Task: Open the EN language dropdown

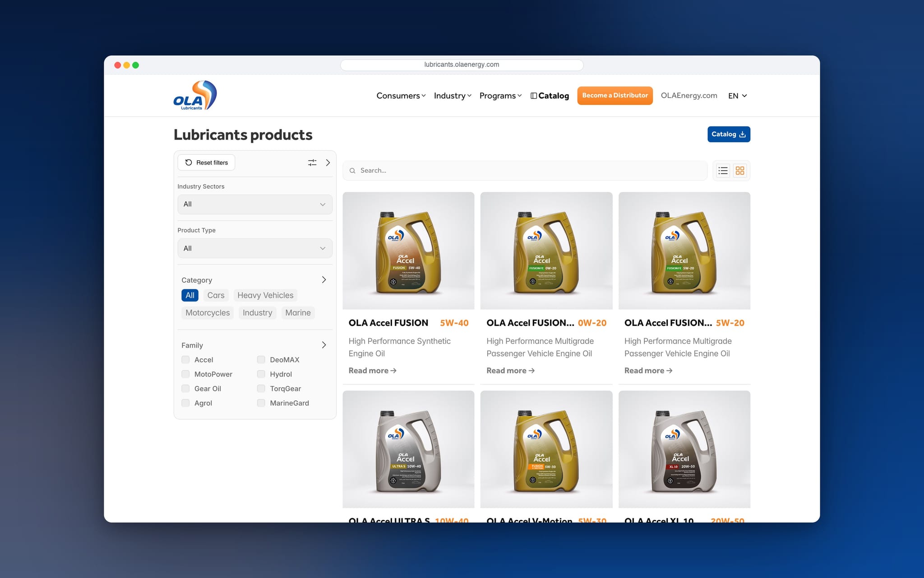Action: click(x=738, y=96)
